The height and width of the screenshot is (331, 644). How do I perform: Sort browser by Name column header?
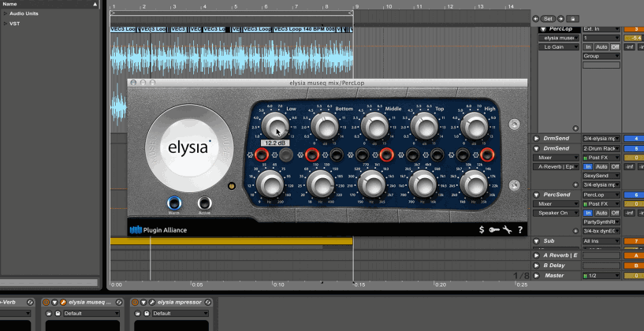(50, 4)
